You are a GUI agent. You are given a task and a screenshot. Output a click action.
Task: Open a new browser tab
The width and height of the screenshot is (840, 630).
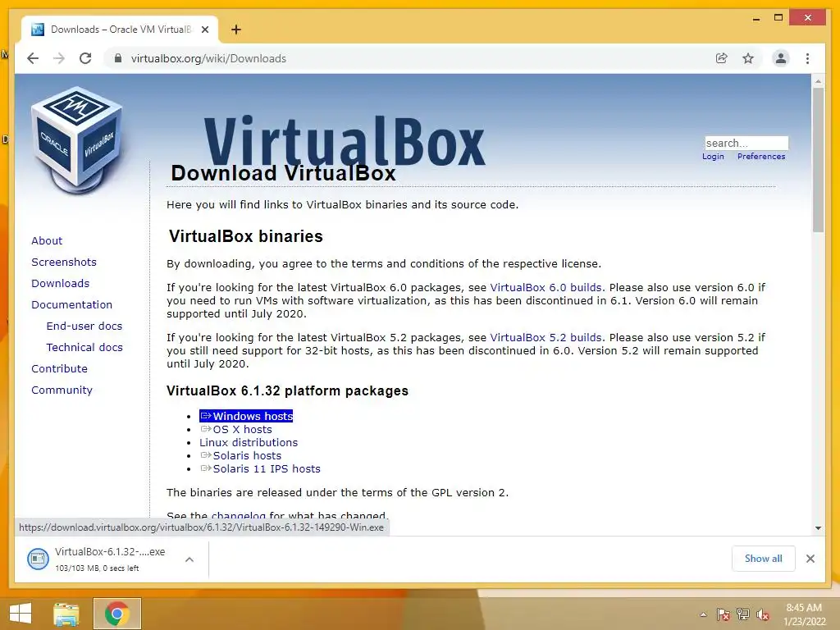point(235,30)
